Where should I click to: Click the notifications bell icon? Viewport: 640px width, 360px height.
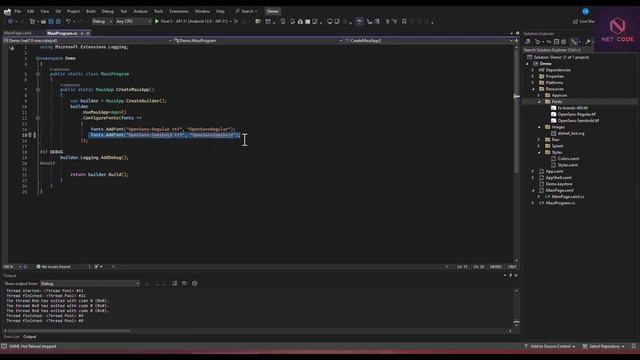pyautogui.click(x=633, y=346)
